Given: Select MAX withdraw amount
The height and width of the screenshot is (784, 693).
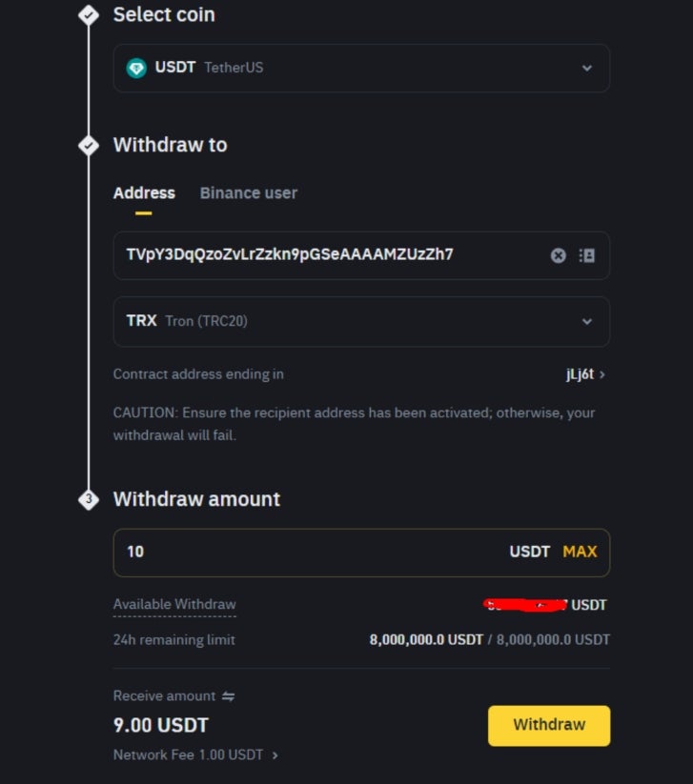Looking at the screenshot, I should coord(580,552).
